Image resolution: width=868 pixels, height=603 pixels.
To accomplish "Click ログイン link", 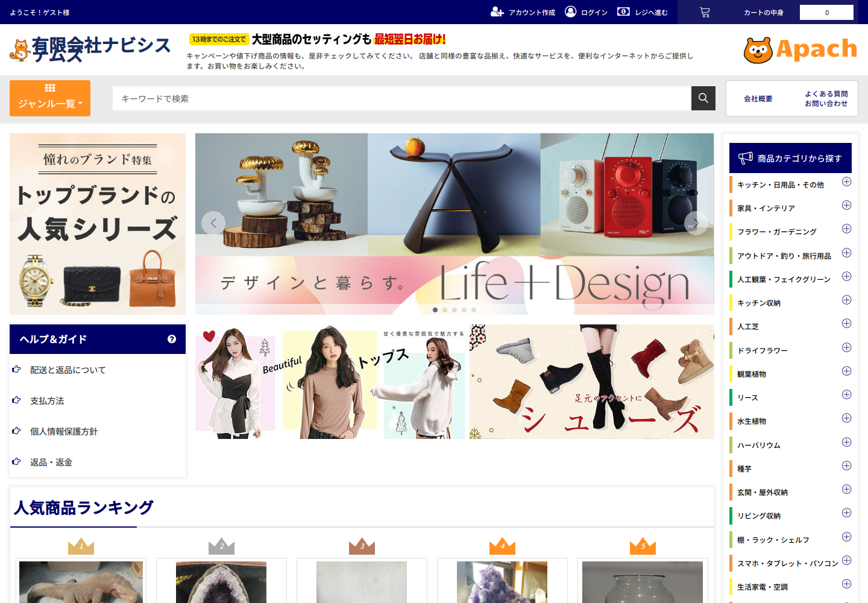I will [x=594, y=13].
